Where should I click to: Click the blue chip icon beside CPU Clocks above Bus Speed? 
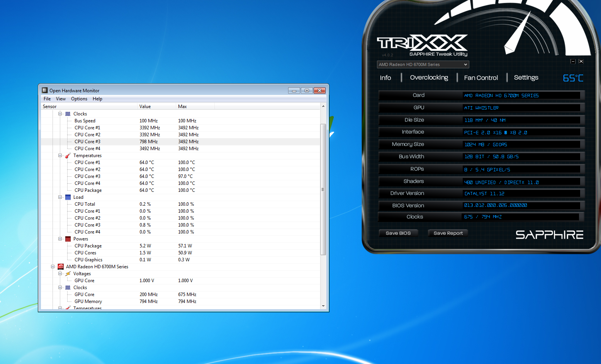[x=68, y=114]
